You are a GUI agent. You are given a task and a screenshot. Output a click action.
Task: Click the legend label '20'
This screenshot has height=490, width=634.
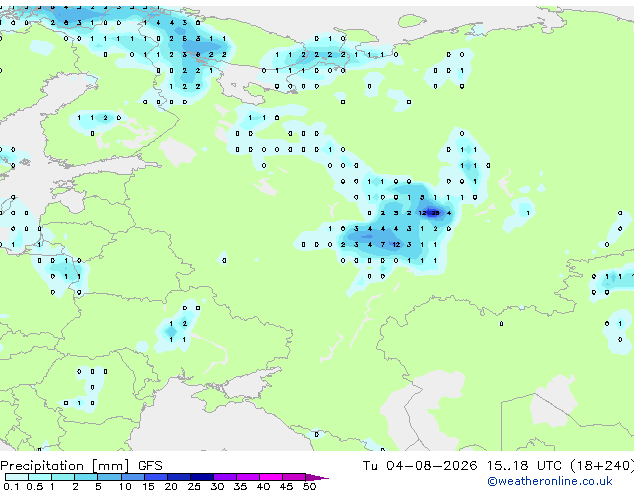[x=171, y=486]
